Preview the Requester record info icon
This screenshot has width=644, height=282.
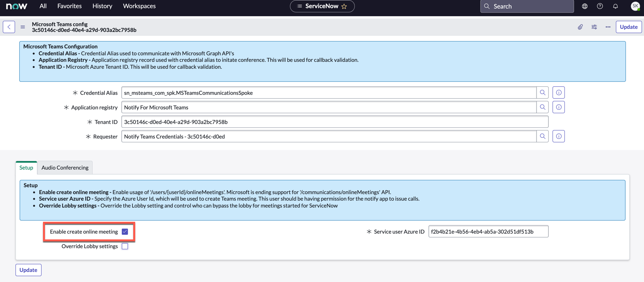[559, 136]
